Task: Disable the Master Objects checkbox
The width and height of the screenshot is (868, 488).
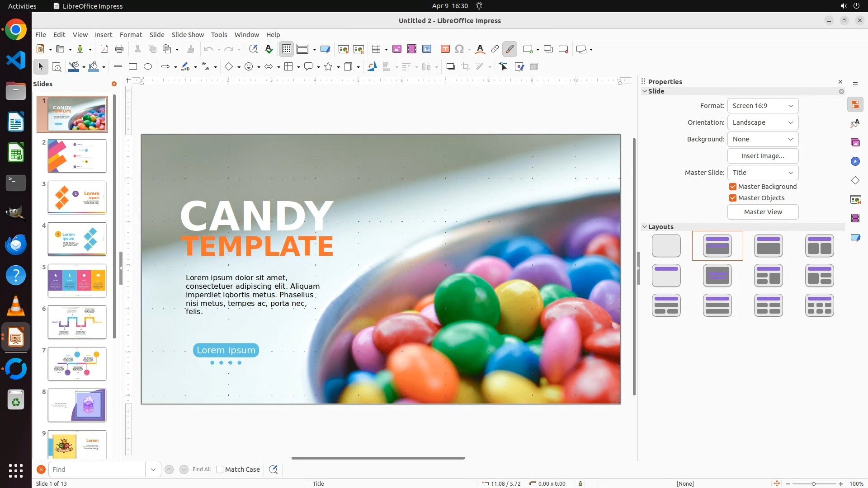Action: pyautogui.click(x=733, y=198)
